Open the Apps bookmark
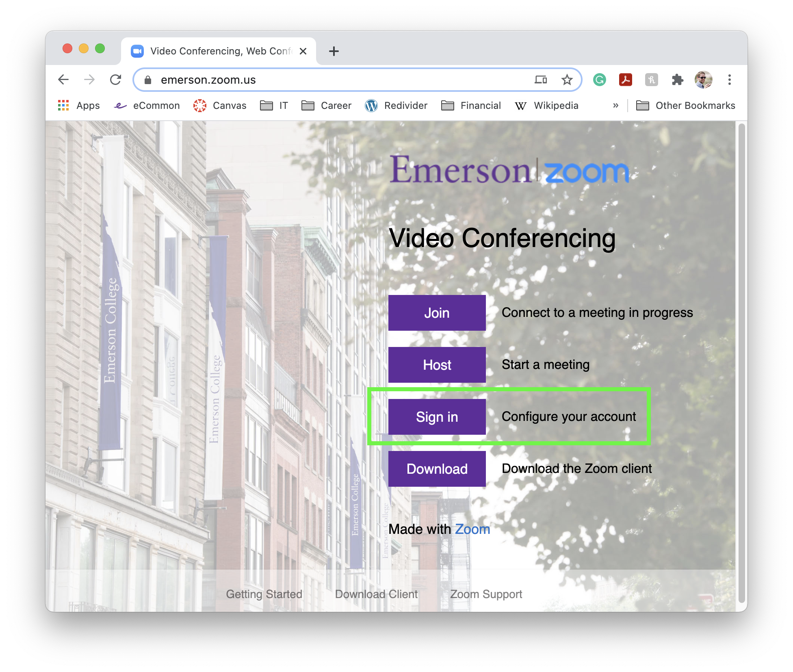The width and height of the screenshot is (793, 672). [x=79, y=106]
